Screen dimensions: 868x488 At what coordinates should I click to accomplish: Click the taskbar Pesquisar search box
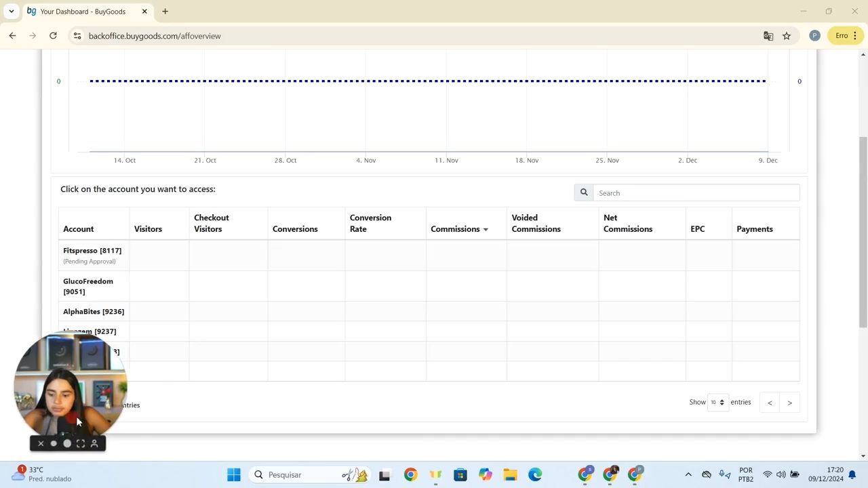tap(309, 474)
